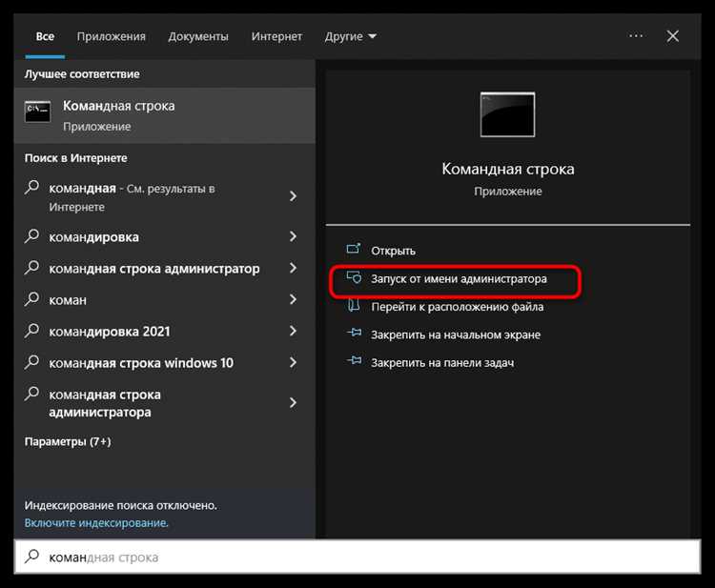Expand arrow next to командная строка администратор
The height and width of the screenshot is (588, 715).
tap(294, 268)
